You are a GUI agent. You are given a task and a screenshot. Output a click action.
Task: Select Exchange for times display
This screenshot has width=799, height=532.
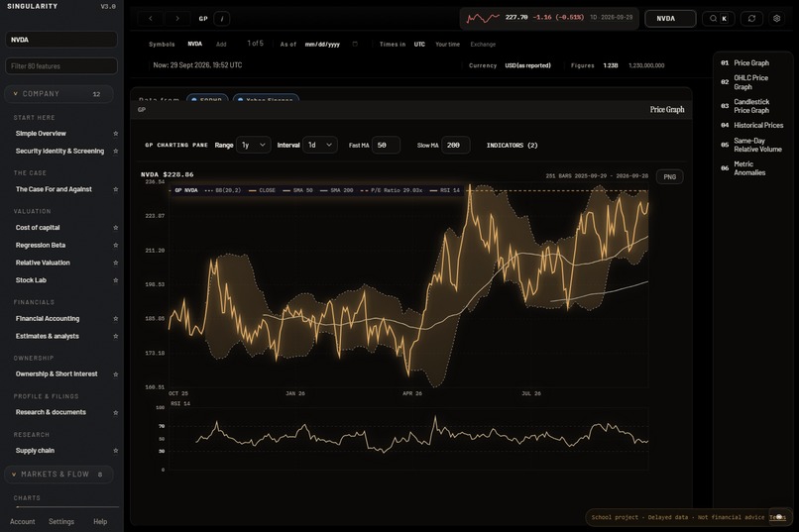483,45
